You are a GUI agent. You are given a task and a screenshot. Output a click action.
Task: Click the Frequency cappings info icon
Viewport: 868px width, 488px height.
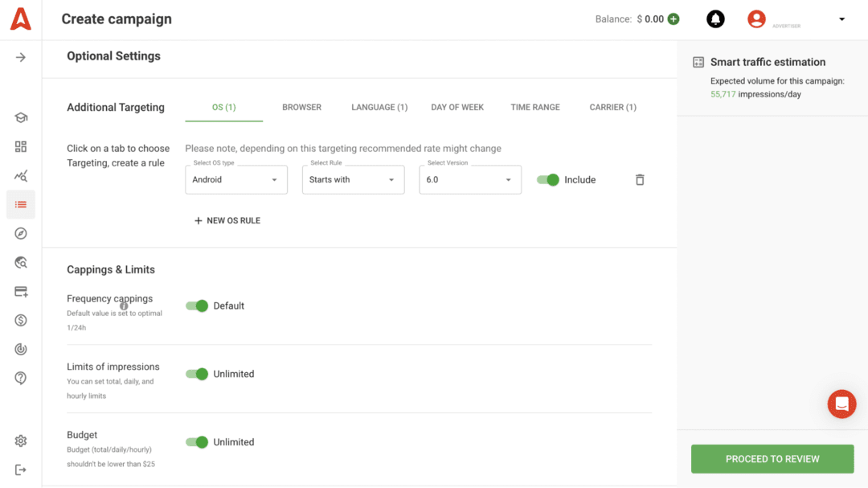coord(124,306)
